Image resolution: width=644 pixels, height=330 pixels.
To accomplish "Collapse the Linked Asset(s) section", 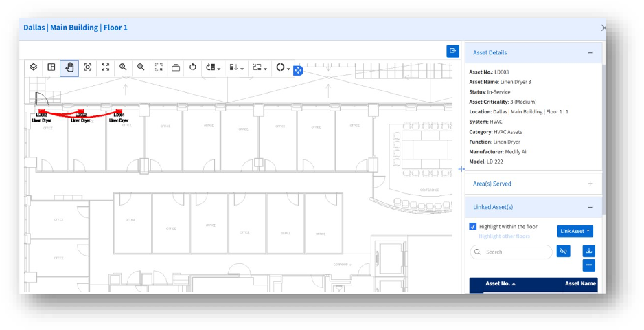I will 590,207.
